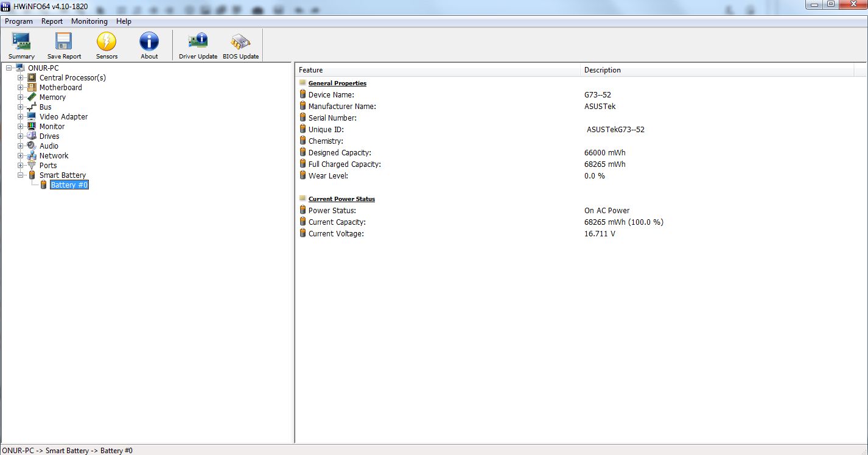Screen dimensions: 868x455
Task: Select the Manufacturer Name row
Action: tap(581, 107)
